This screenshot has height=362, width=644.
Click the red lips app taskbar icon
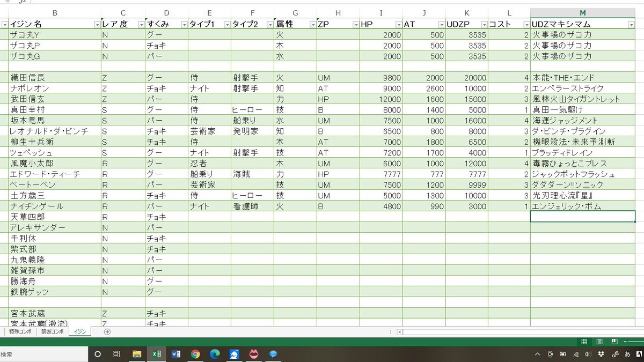click(254, 354)
